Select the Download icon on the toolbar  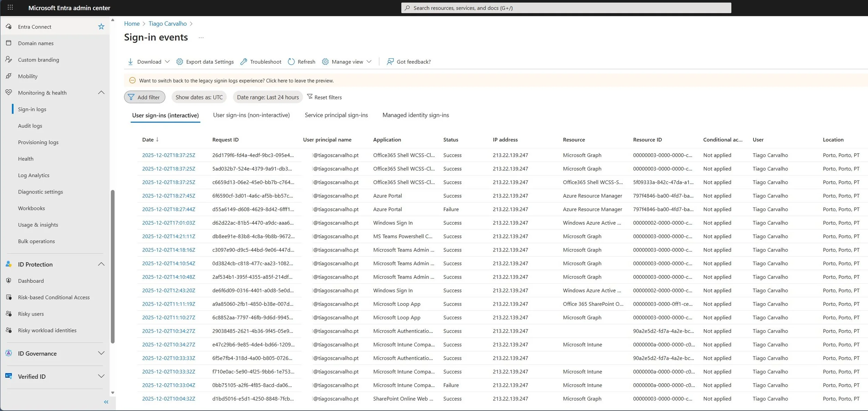pos(131,61)
